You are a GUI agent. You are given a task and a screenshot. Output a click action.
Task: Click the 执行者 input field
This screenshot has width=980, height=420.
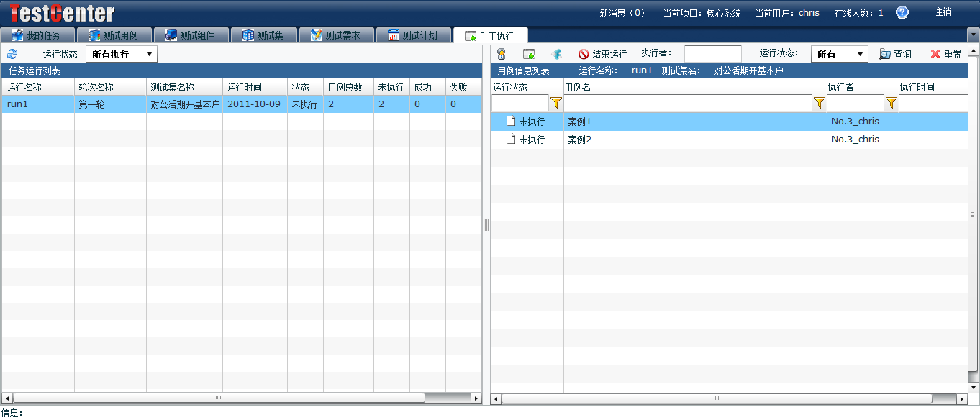712,52
